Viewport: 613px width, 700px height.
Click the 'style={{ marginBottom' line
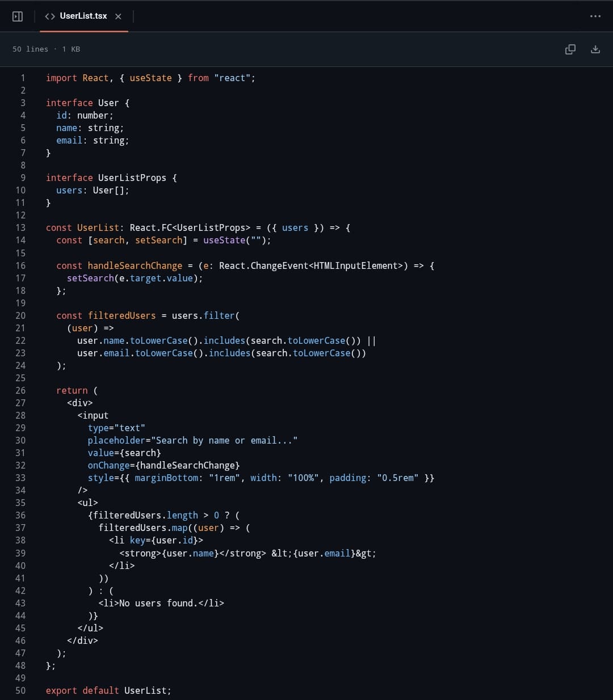[261, 478]
